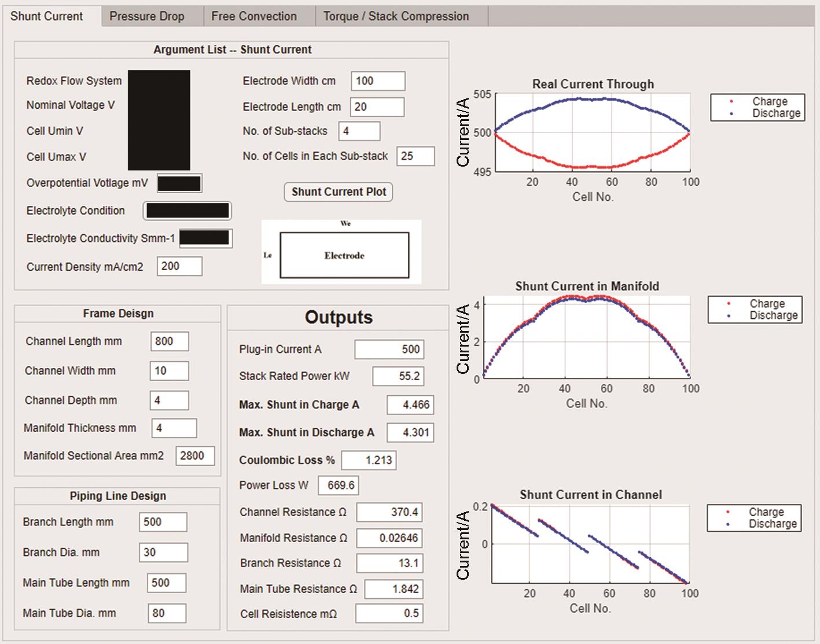Open the Electrolyte Condition dropdown
The height and width of the screenshot is (644, 820).
pyautogui.click(x=187, y=211)
